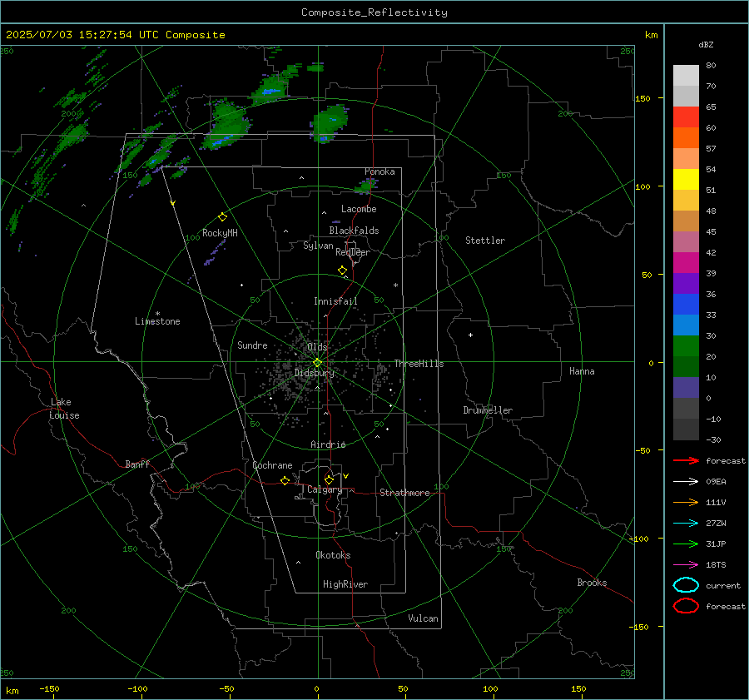Viewport: 749px width, 700px height.
Task: Click the white 09EA arrow icon
Action: [686, 481]
